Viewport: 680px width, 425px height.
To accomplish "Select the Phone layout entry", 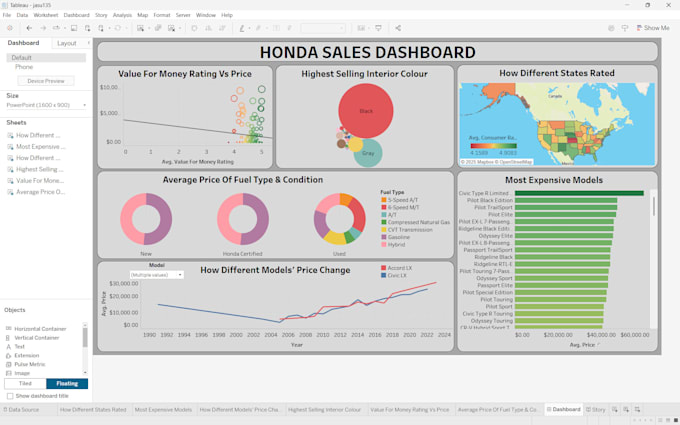I will tap(24, 67).
